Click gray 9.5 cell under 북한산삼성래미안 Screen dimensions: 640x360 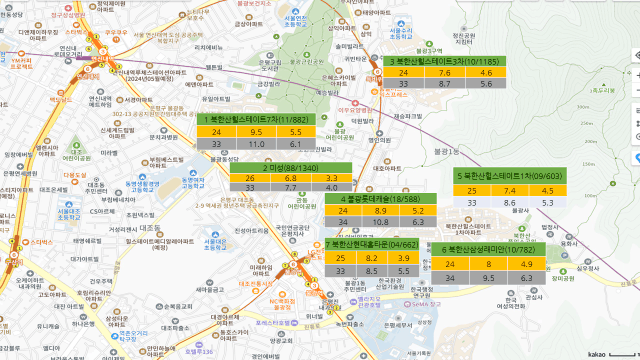489,278
